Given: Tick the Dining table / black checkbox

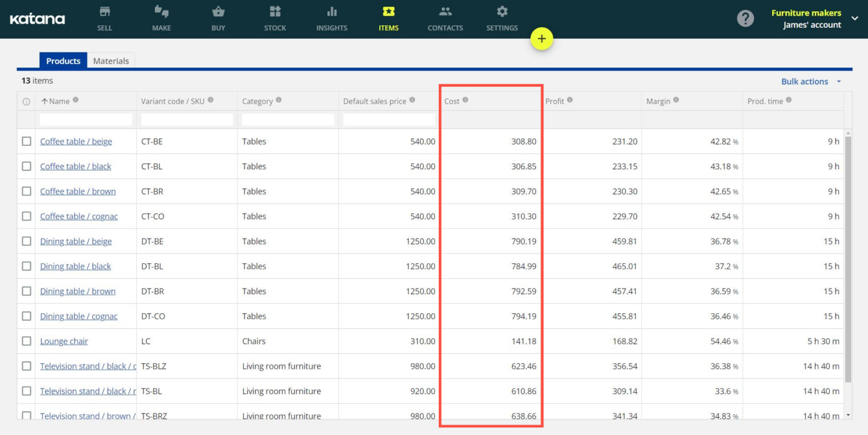Looking at the screenshot, I should [26, 266].
